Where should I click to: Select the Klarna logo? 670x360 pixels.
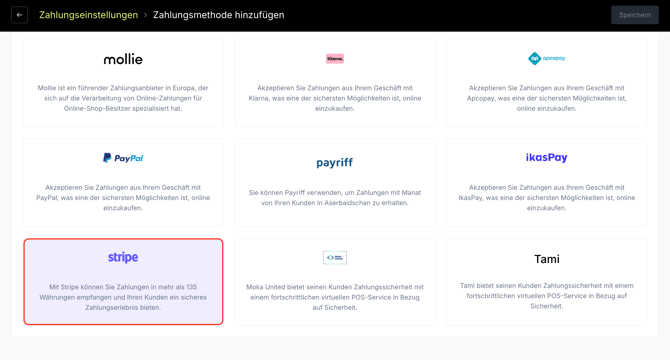pyautogui.click(x=335, y=59)
